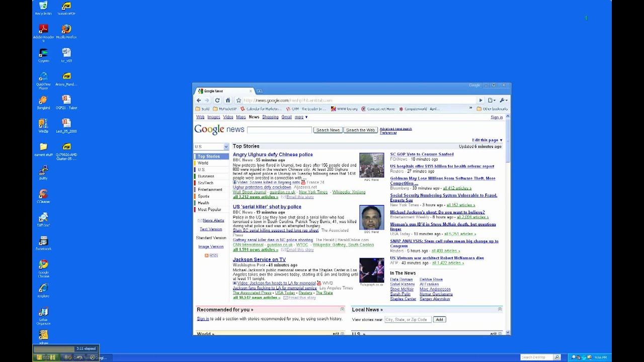Screen dimensions: 644x362
Task: Open the Web link in Google navigation
Action: [200, 117]
